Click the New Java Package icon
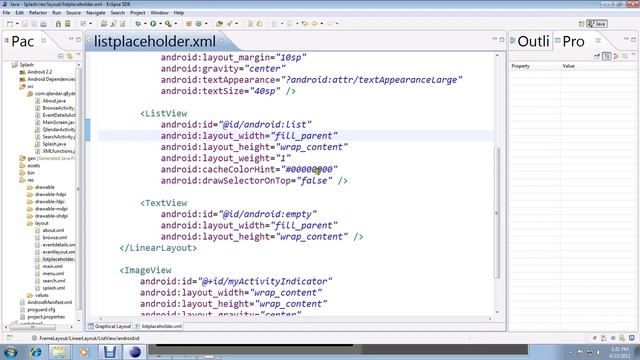The height and width of the screenshot is (360, 640). coord(189,24)
